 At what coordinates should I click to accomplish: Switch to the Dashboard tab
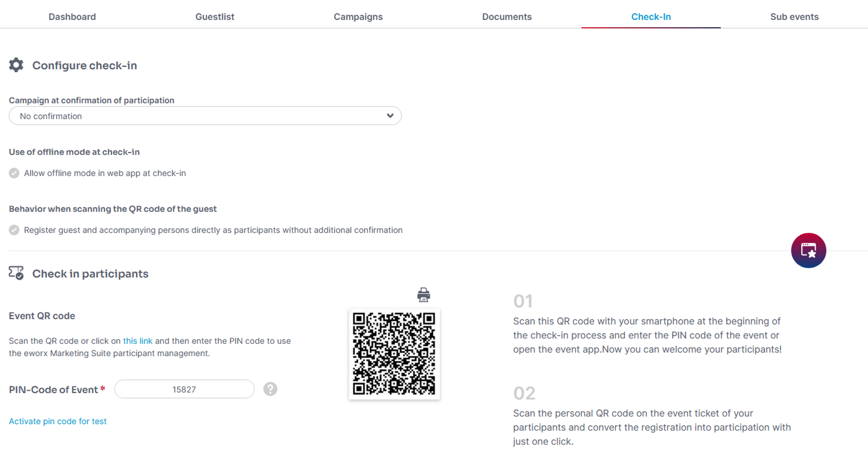click(72, 17)
